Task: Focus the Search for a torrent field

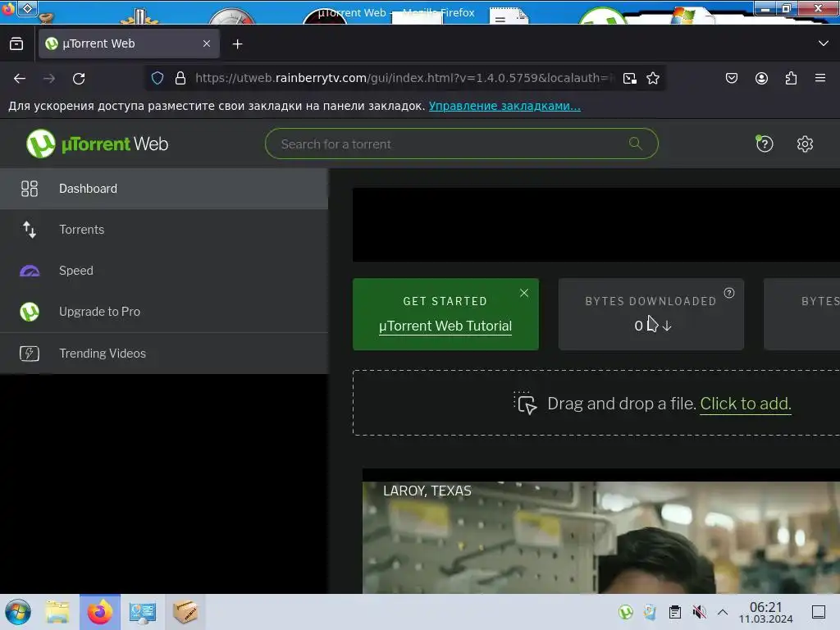Action: tap(461, 144)
